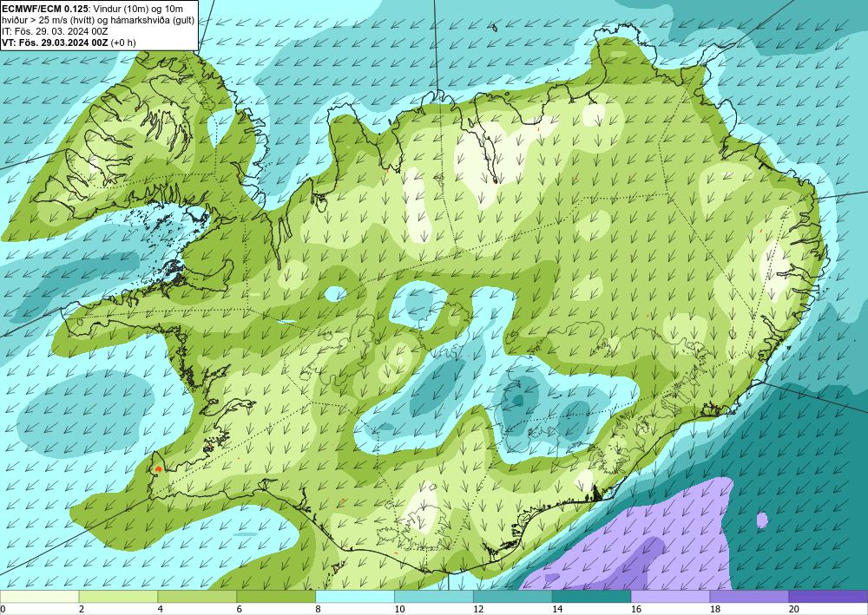
Task: Click the 14–16 m/s dark teal legend swatch
Action: 592,597
